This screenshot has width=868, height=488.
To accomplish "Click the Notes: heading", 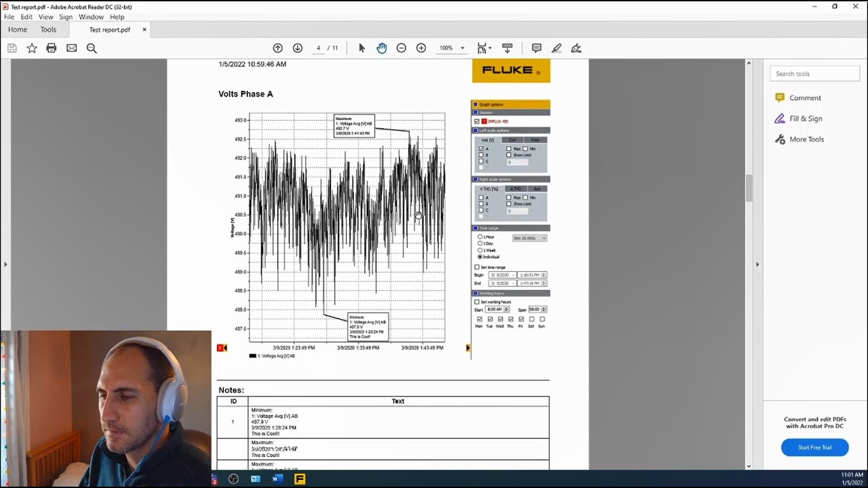I will tap(231, 390).
